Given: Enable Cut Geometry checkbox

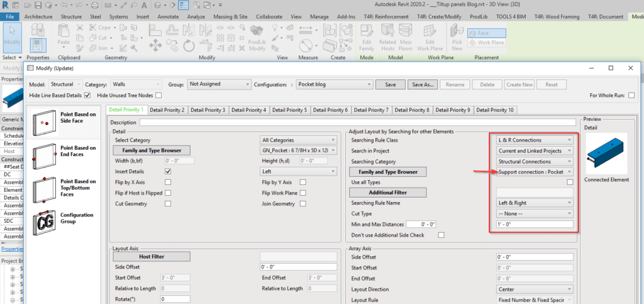Looking at the screenshot, I should coord(167,203).
